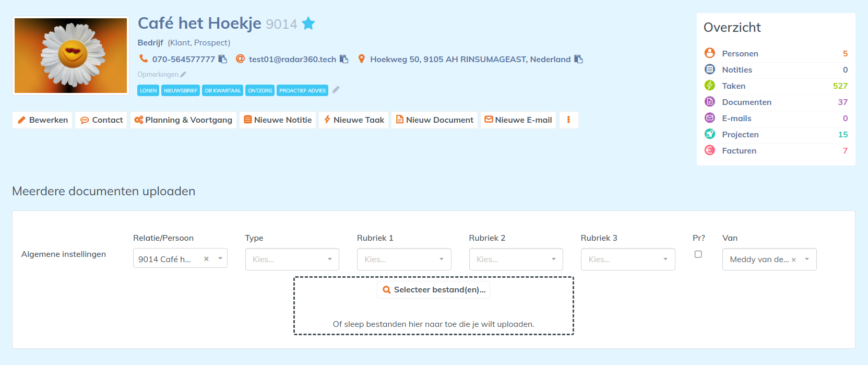The image size is (868, 365).
Task: Click the daisy flower profile picture
Action: (x=70, y=55)
